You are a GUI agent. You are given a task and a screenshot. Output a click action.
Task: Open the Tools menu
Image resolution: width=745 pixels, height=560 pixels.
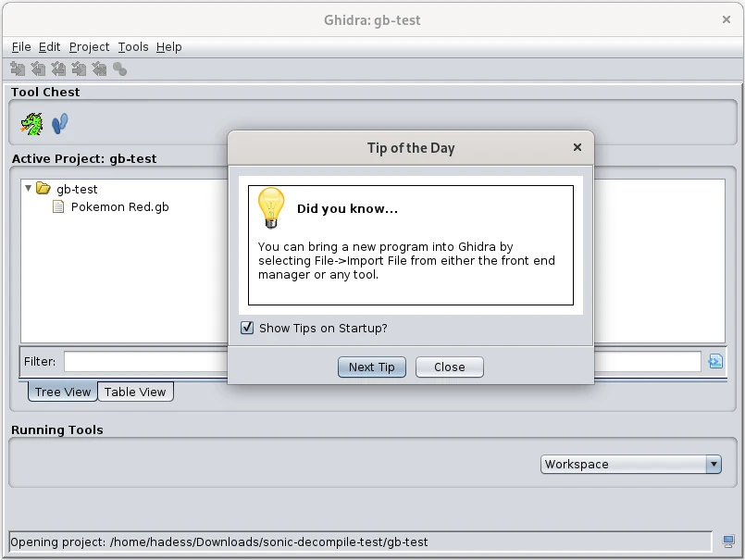(x=133, y=47)
